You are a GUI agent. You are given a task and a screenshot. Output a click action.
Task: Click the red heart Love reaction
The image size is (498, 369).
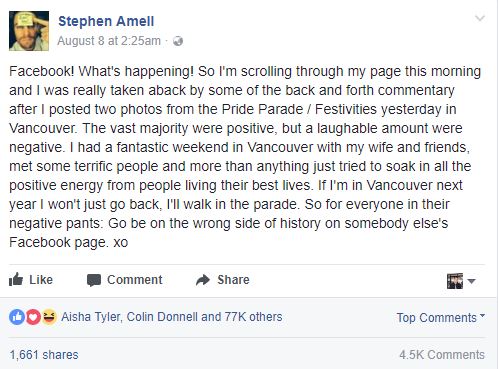(33, 317)
